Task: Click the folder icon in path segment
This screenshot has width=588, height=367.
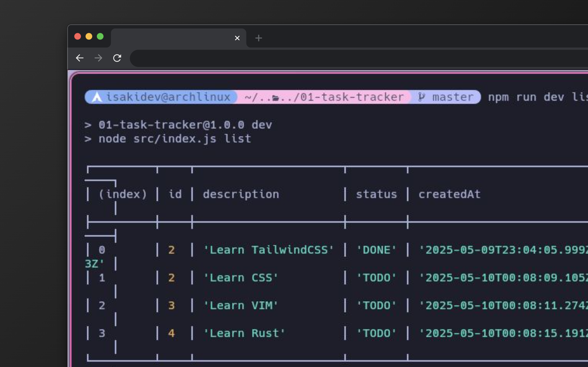Action: 275,98
